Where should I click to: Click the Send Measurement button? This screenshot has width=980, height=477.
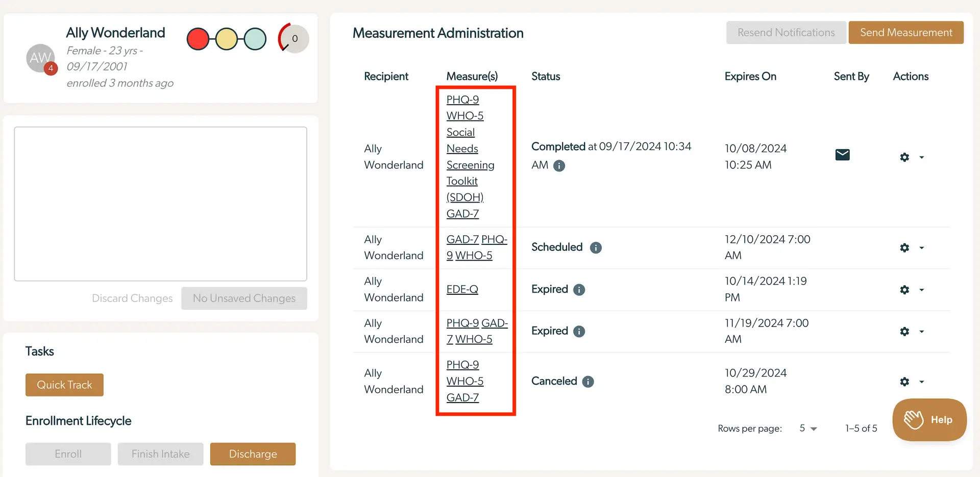(906, 32)
